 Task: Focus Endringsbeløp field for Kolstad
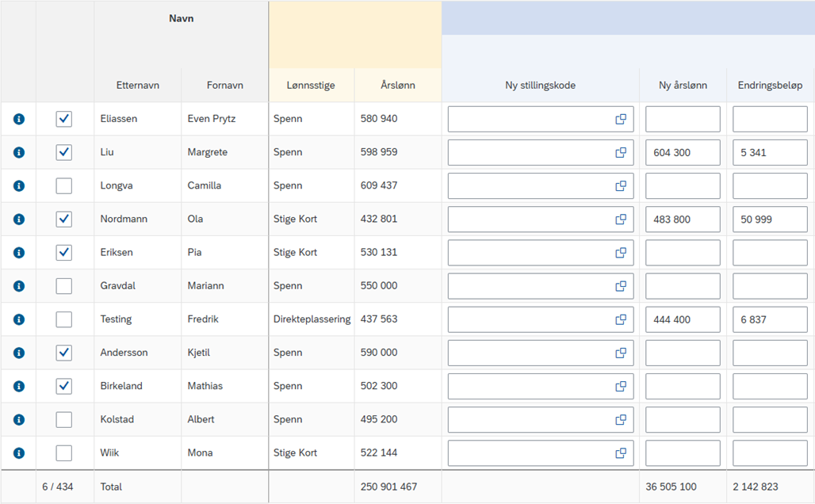(771, 419)
